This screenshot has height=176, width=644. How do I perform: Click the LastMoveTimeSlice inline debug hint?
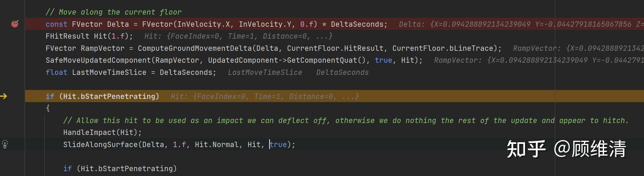tap(265, 72)
